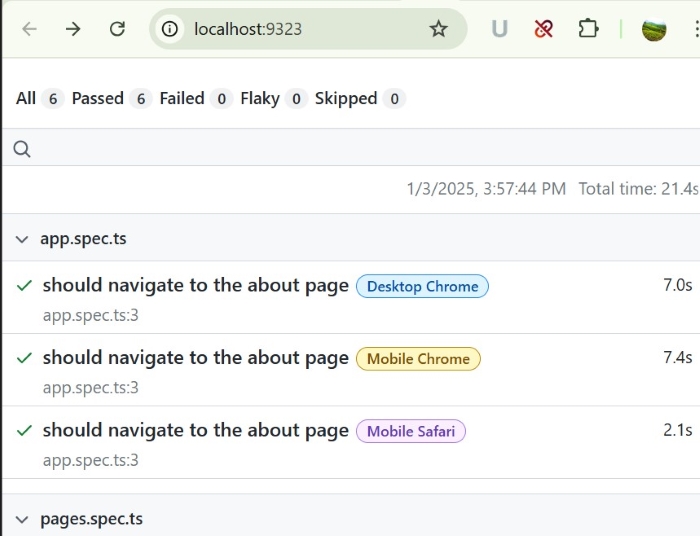Click the browser back arrow

pyautogui.click(x=29, y=29)
